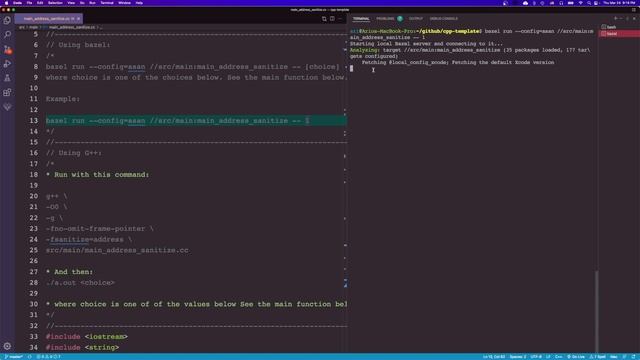The height and width of the screenshot is (360, 640).
Task: Click the "Example:" comment line
Action: (x=63, y=99)
